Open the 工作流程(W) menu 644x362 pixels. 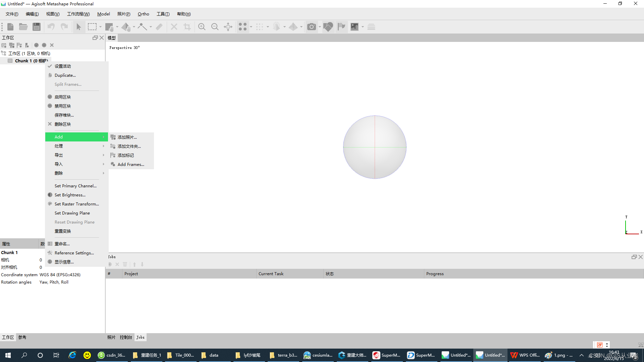pos(78,14)
